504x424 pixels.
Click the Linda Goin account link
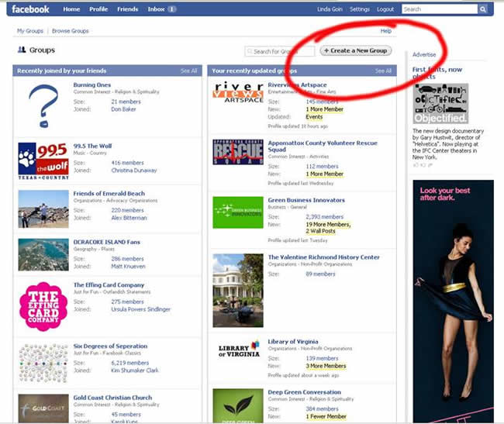pos(330,9)
